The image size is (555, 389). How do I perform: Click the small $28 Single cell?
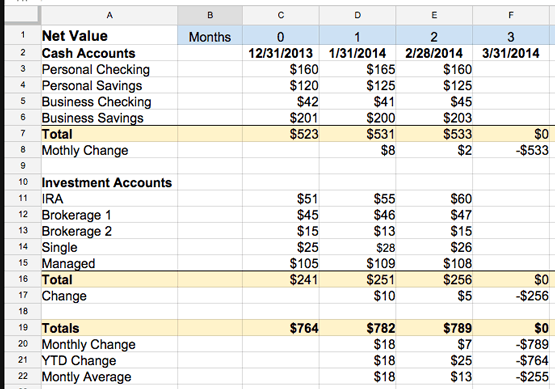point(357,247)
